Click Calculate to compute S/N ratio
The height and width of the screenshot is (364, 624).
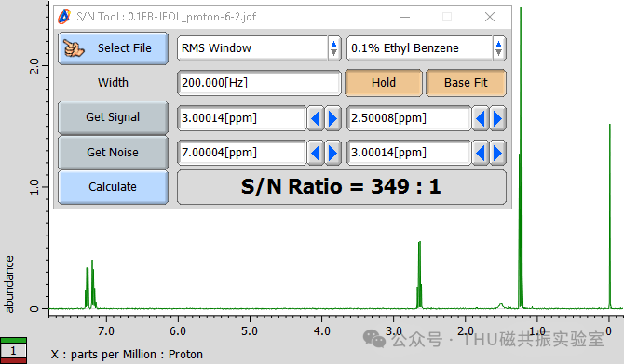(x=113, y=187)
